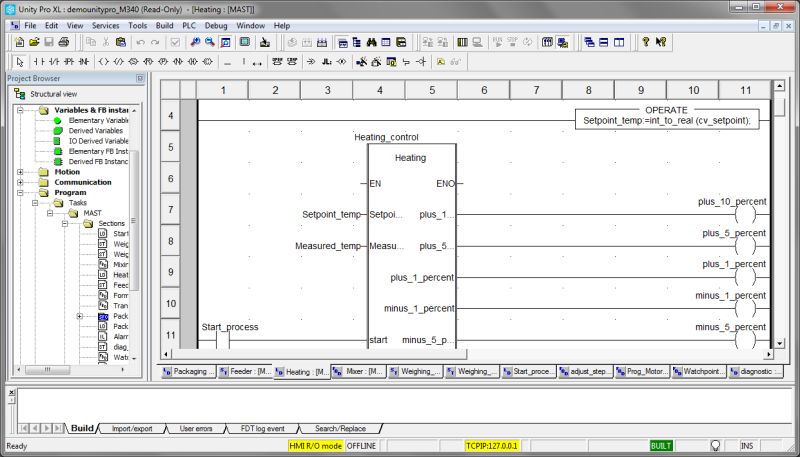Click the Cascade windows icon
Screen dimensions: 800x457
click(x=589, y=42)
